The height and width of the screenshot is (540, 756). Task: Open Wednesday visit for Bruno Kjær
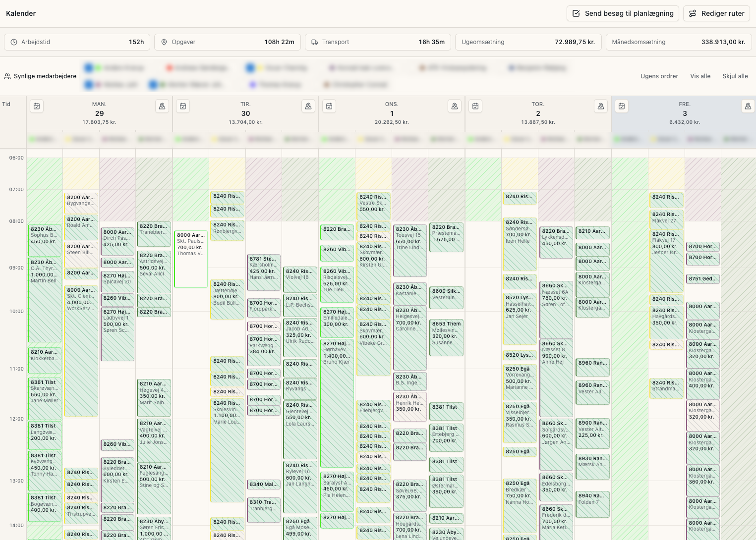tap(337, 403)
